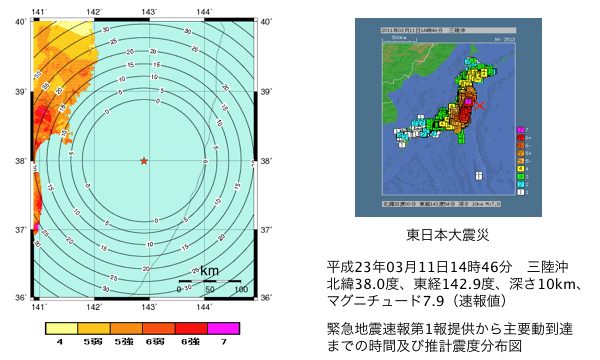Click the red X epicenter on Japan map
600x360 pixels.
pyautogui.click(x=480, y=105)
